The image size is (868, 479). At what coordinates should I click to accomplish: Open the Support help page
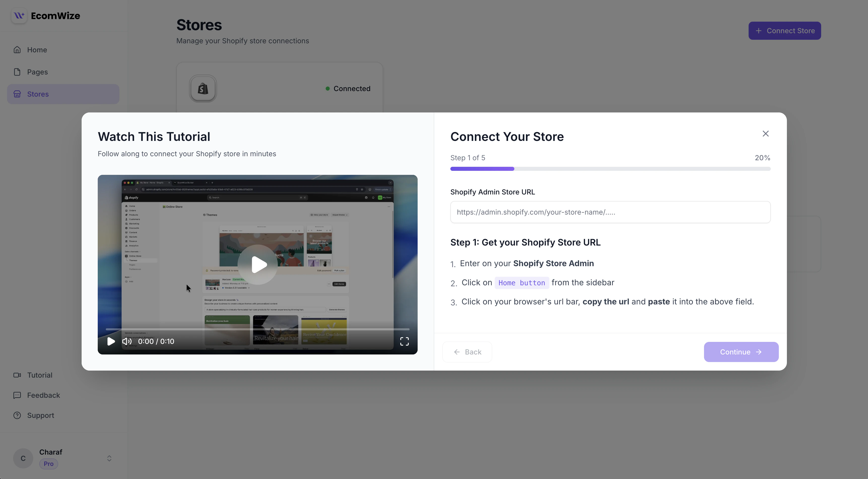coord(41,415)
